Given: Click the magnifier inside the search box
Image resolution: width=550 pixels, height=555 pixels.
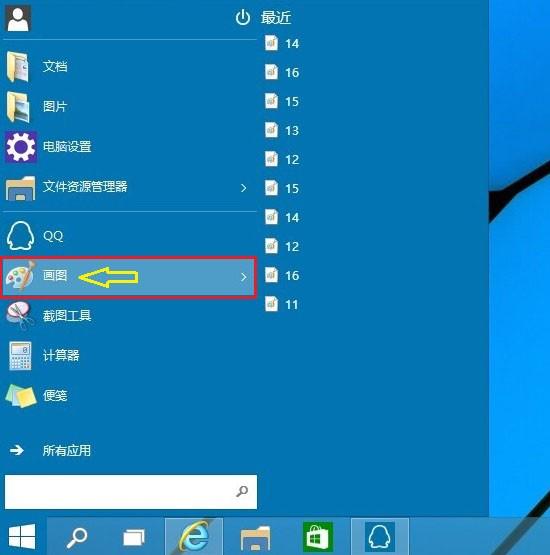Looking at the screenshot, I should coord(242,491).
